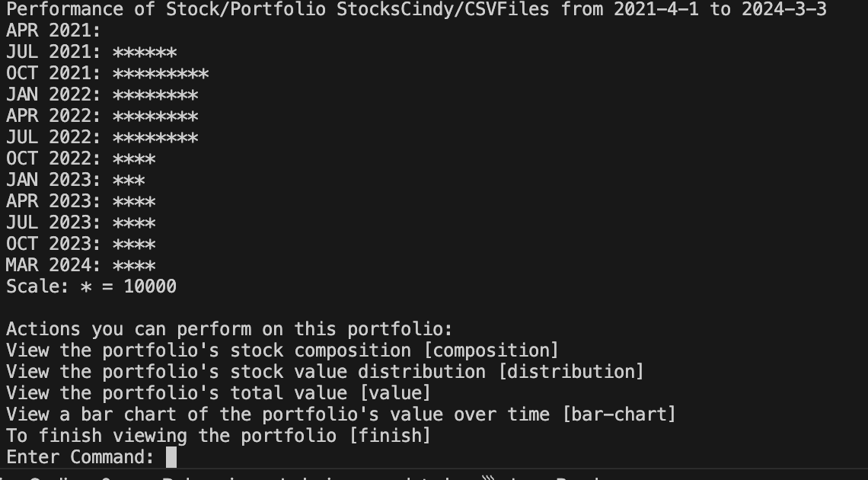This screenshot has width=868, height=480.
Task: Click the OCT 2023 row label
Action: pyautogui.click(x=53, y=245)
